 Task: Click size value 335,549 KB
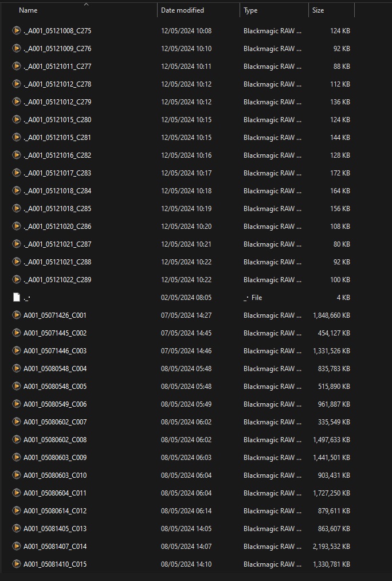[x=334, y=422]
